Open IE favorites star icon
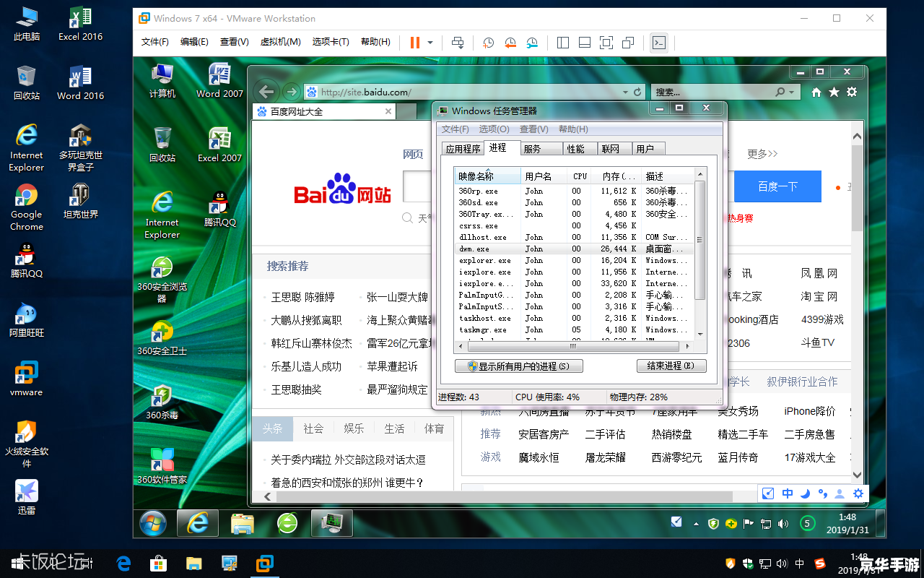This screenshot has width=924, height=578. [834, 92]
